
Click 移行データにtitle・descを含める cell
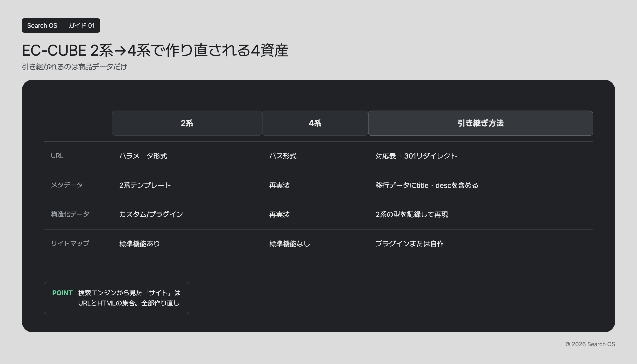[x=427, y=185]
